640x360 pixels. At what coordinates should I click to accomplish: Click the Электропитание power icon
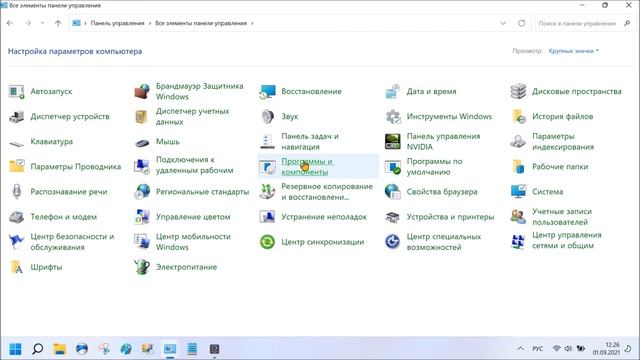click(142, 267)
